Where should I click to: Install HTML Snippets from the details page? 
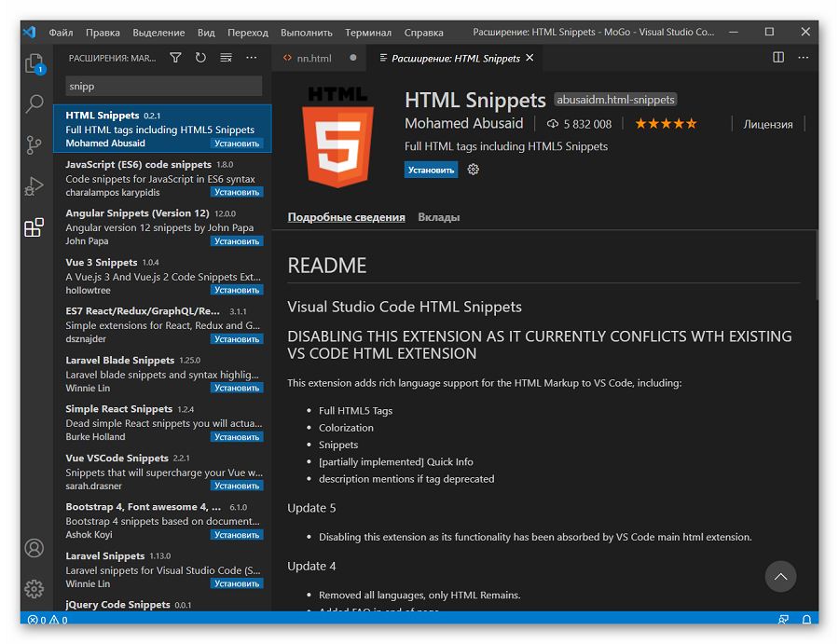pyautogui.click(x=431, y=170)
